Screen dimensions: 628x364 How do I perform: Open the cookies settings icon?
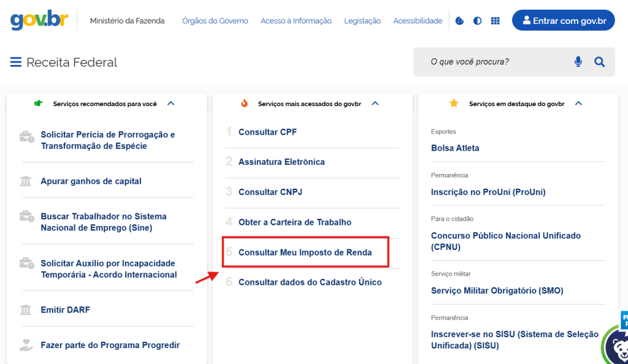[459, 21]
